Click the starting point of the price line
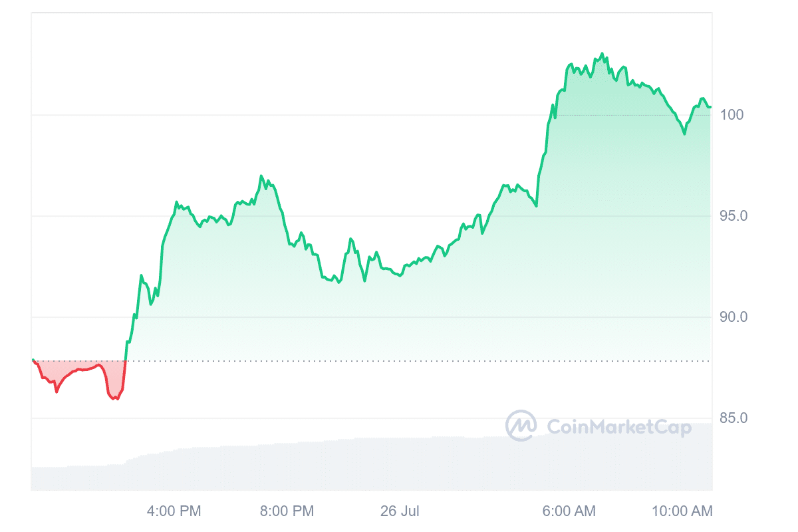This screenshot has height=532, width=798. (33, 360)
